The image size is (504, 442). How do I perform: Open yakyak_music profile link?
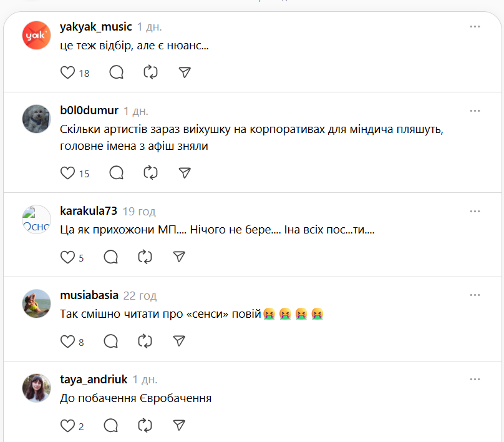tap(95, 27)
